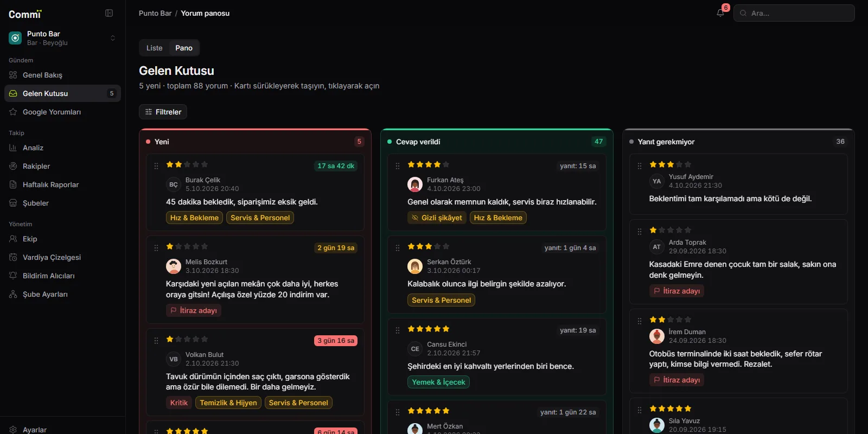Click the 3 gün 16 sa timer badge
Viewport: 868px width, 434px height.
336,341
